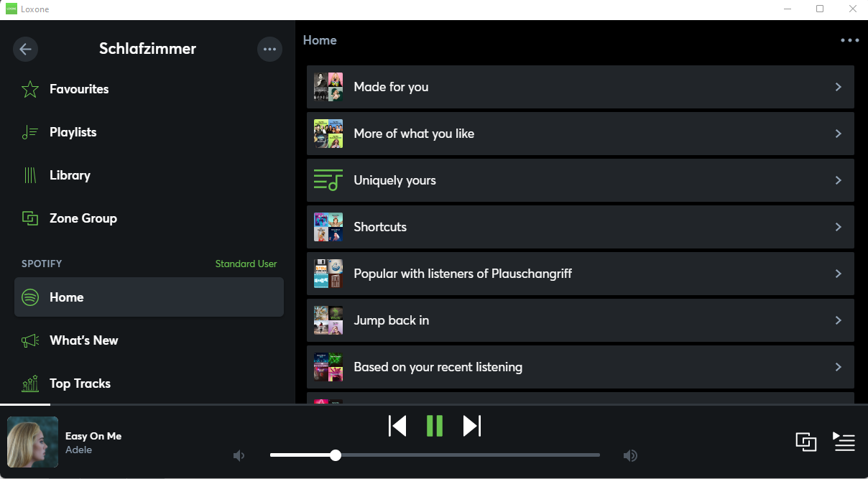
Task: Pause the current song
Action: [435, 426]
